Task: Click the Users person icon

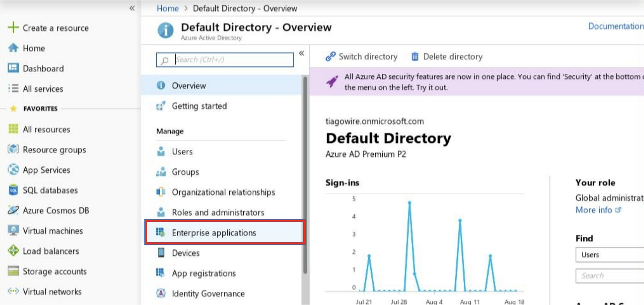Action: 161,151
